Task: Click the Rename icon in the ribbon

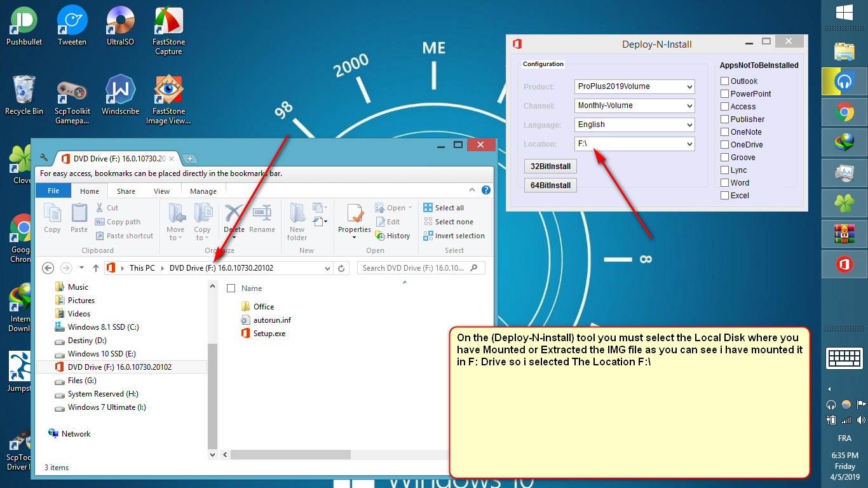Action: click(x=262, y=214)
